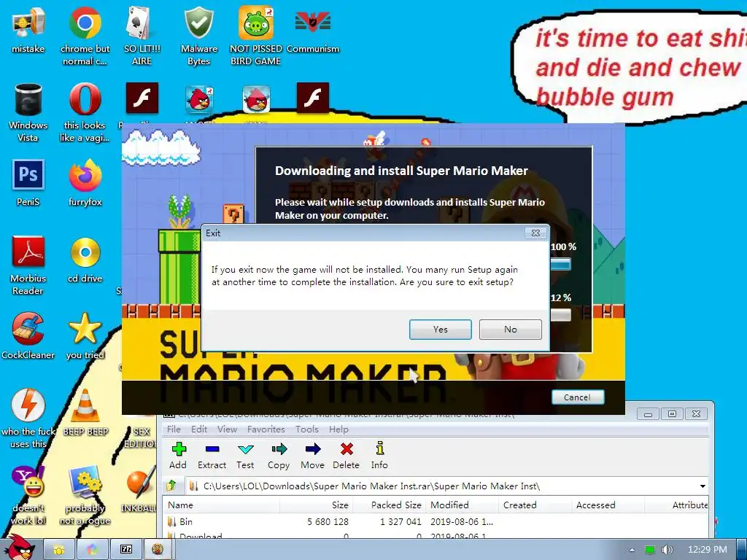
Task: Click the 'you tried' star icon
Action: 85,335
